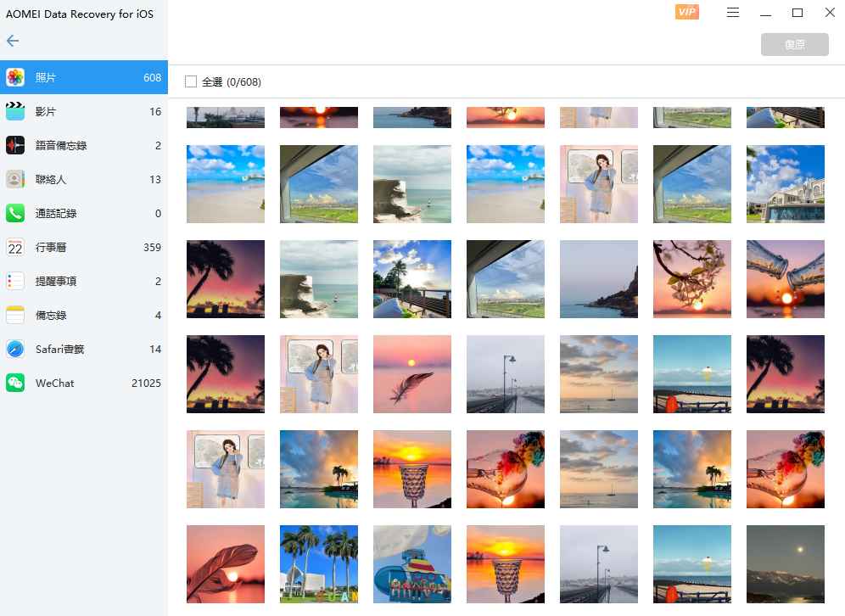This screenshot has height=616, width=845.
Task: Select the Voice Memos icon
Action: [x=15, y=145]
